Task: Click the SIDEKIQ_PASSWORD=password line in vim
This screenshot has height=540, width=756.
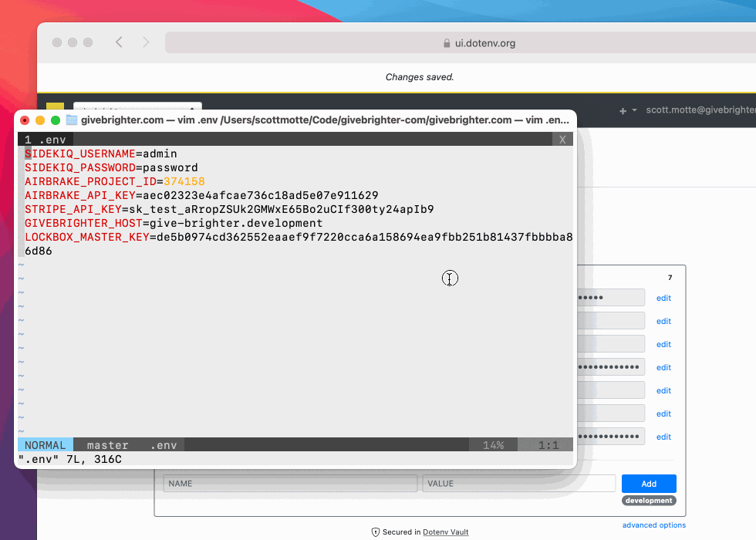Action: point(111,168)
